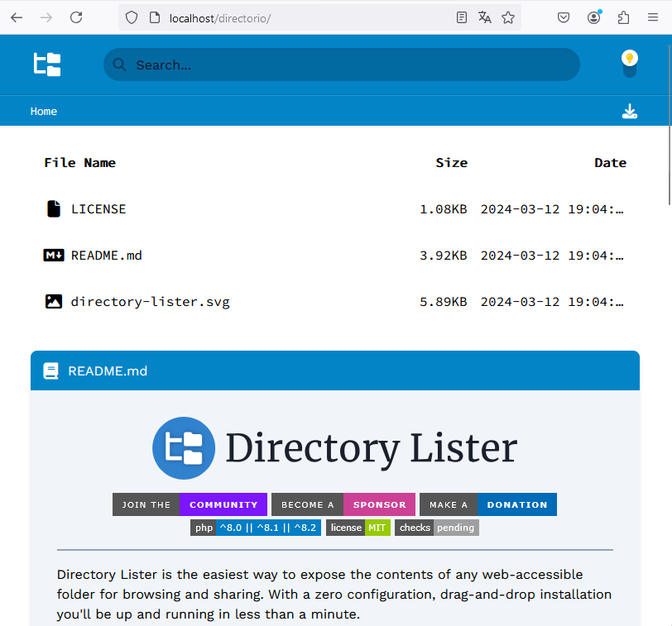672x626 pixels.
Task: Click the site information page icon
Action: [x=154, y=18]
